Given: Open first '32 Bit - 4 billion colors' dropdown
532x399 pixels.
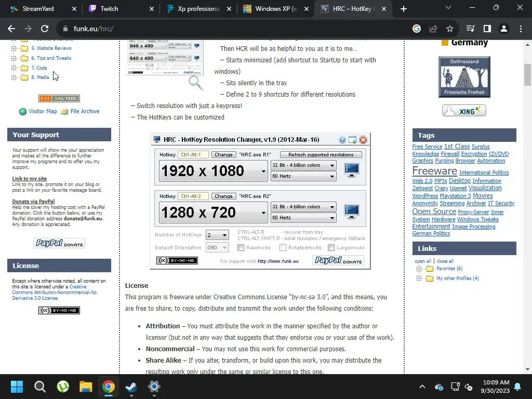Looking at the screenshot, I should point(303,165).
